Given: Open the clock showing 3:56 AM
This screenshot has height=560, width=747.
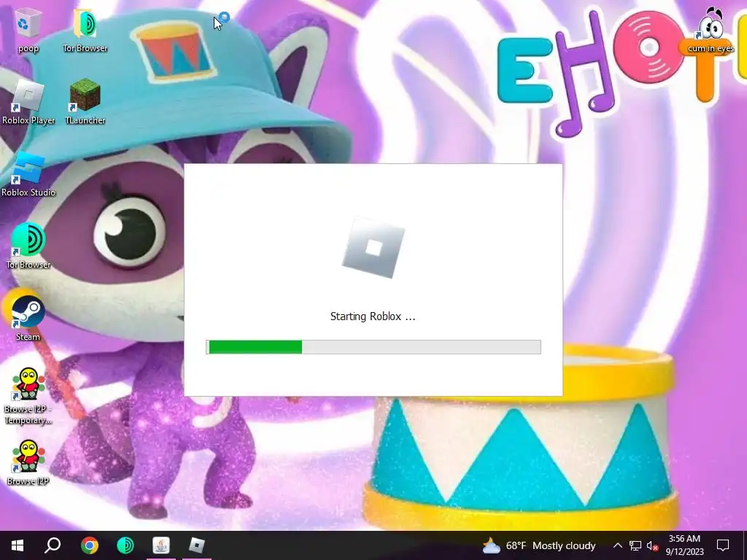Looking at the screenshot, I should 684,545.
